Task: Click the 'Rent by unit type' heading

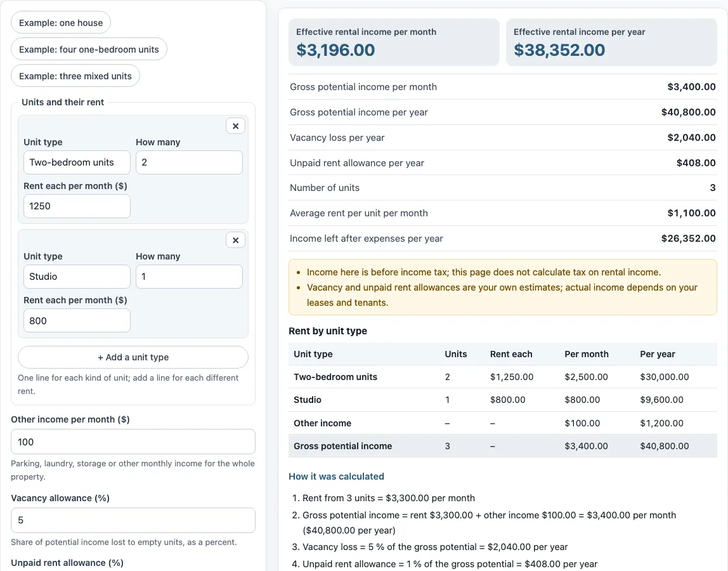Action: coord(328,331)
